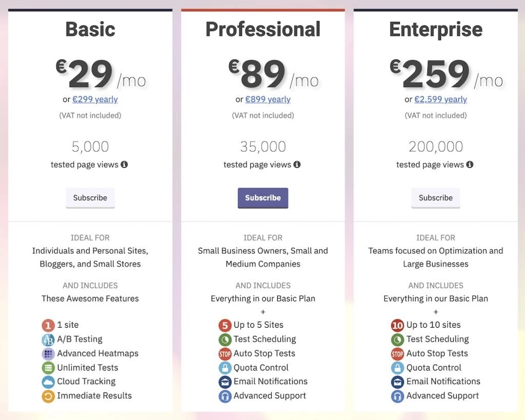Click the Professional Auto Stop Tests stop icon
The height and width of the screenshot is (420, 525).
tap(225, 354)
